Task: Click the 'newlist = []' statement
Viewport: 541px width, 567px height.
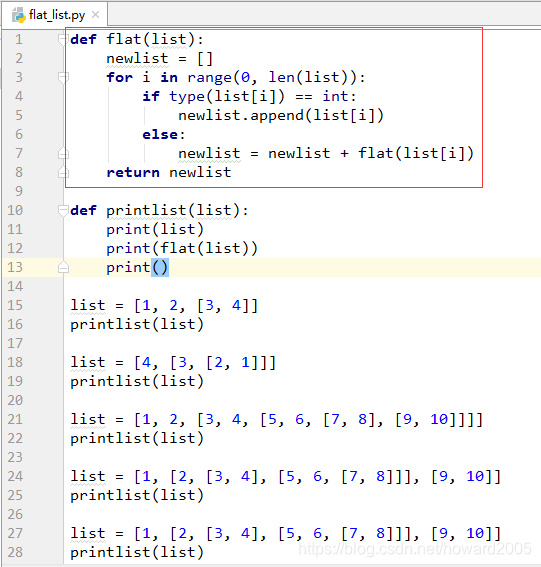Action: tap(159, 58)
